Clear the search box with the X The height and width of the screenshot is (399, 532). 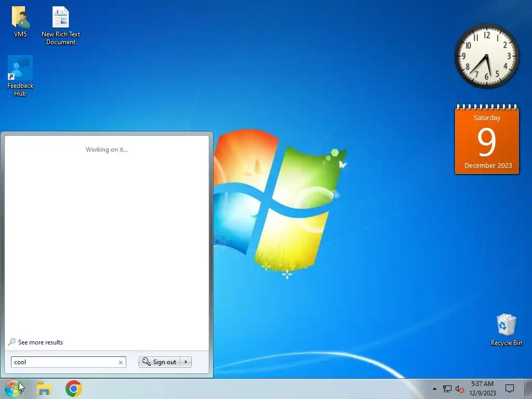[x=121, y=362]
